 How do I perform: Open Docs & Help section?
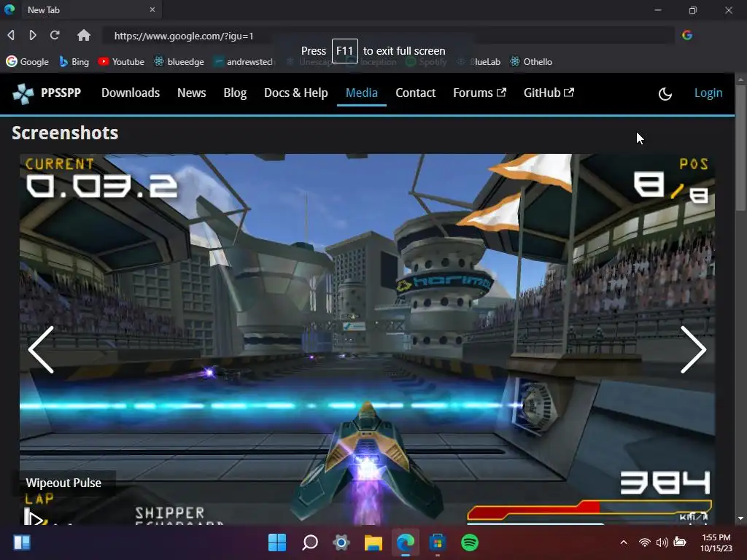pyautogui.click(x=296, y=93)
